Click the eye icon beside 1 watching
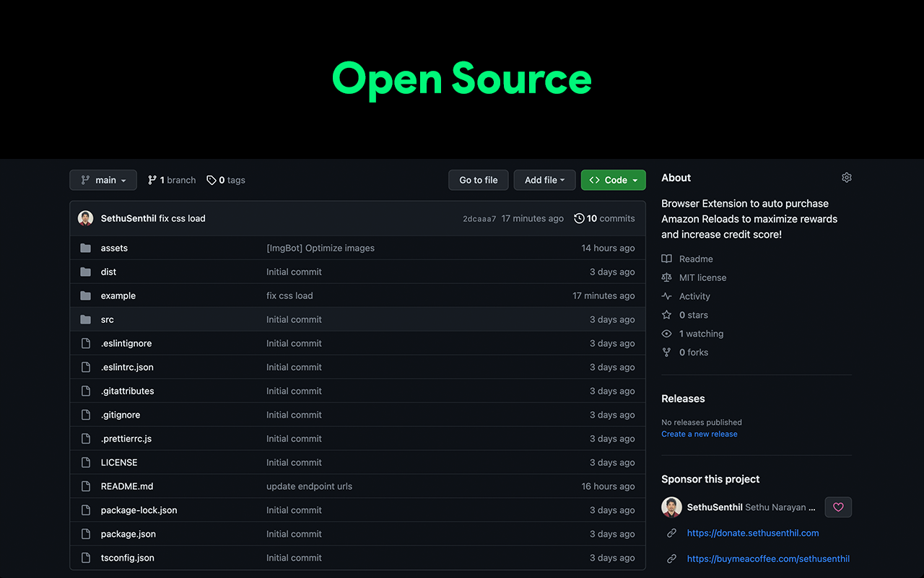Image resolution: width=924 pixels, height=578 pixels. coord(666,334)
